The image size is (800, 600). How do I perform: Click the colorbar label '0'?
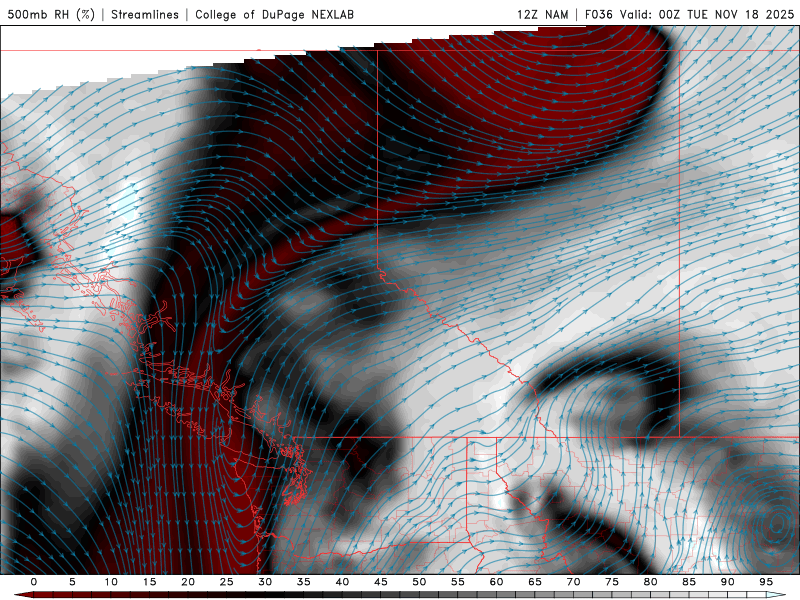tap(34, 582)
